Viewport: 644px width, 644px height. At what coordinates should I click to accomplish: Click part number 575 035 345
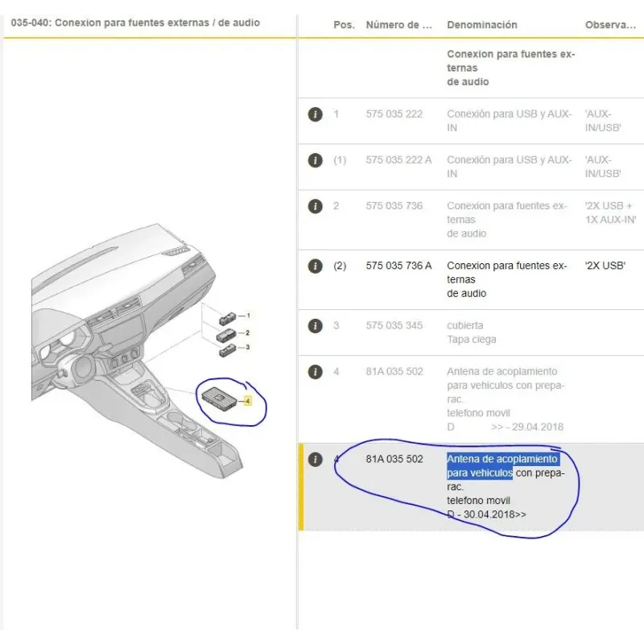pyautogui.click(x=394, y=326)
